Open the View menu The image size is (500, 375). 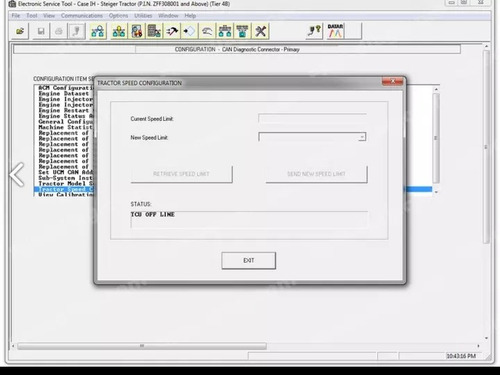[x=49, y=16]
